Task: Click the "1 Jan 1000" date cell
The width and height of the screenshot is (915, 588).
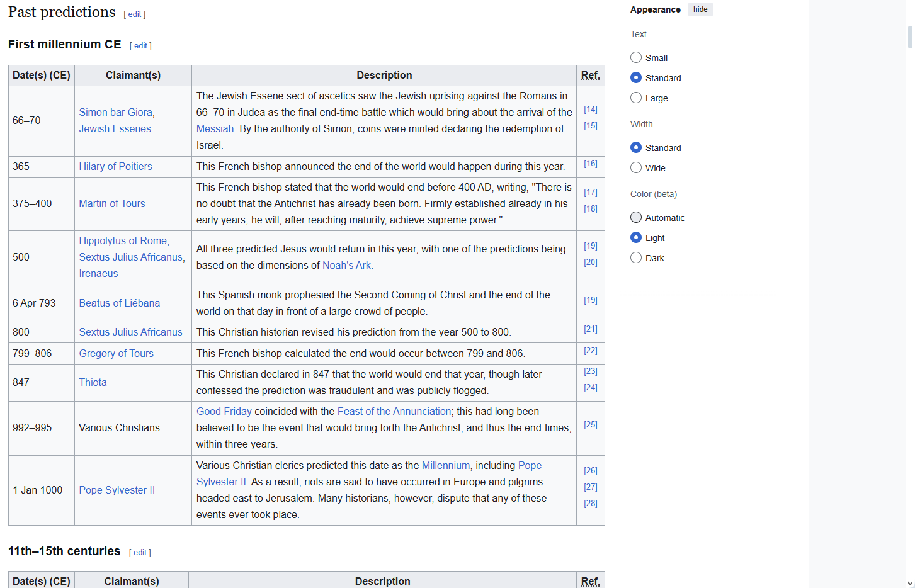Action: pos(42,490)
